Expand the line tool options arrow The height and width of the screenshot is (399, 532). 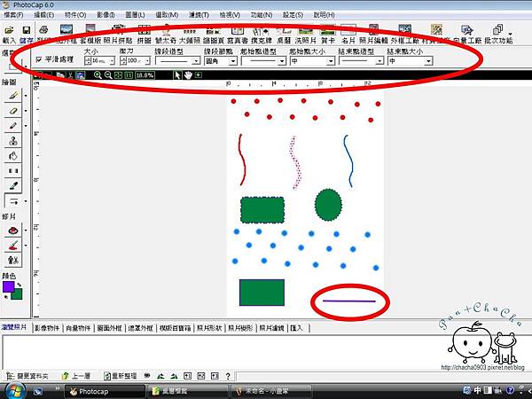pos(26,201)
